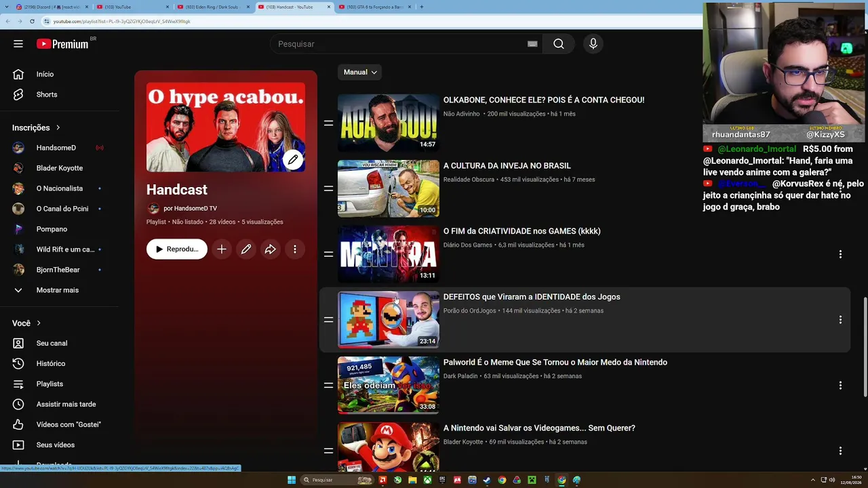Open options for the Palworld video
This screenshot has width=868, height=488.
[840, 385]
